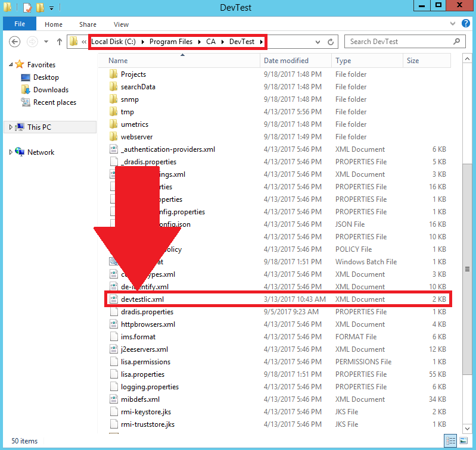
Task: Click the New folder quick access icon
Action: click(x=40, y=7)
